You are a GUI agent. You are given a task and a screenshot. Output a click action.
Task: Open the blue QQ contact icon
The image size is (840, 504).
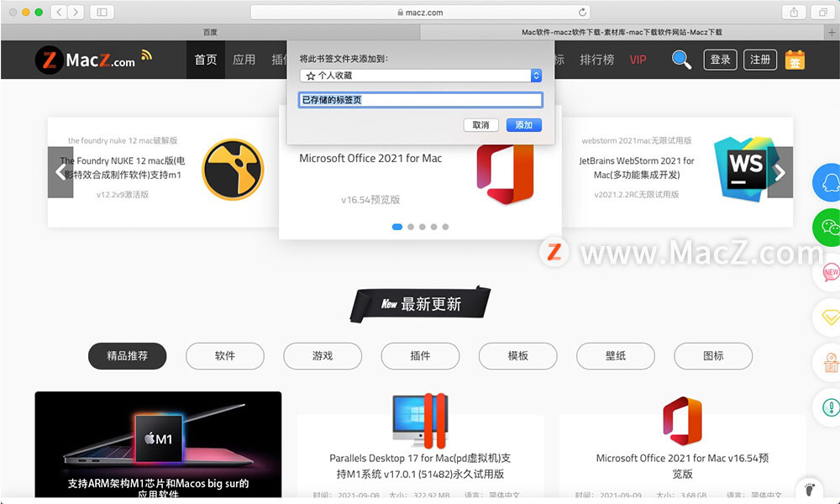pos(827,182)
